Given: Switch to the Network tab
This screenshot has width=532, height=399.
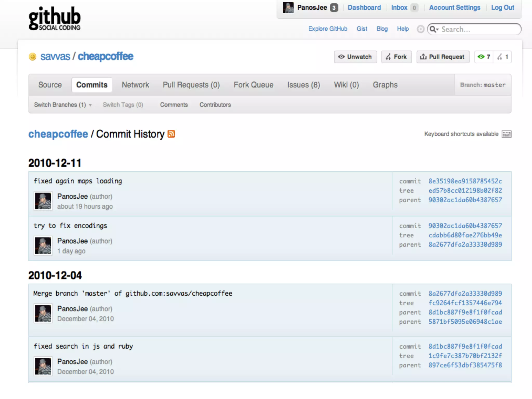Looking at the screenshot, I should [135, 85].
